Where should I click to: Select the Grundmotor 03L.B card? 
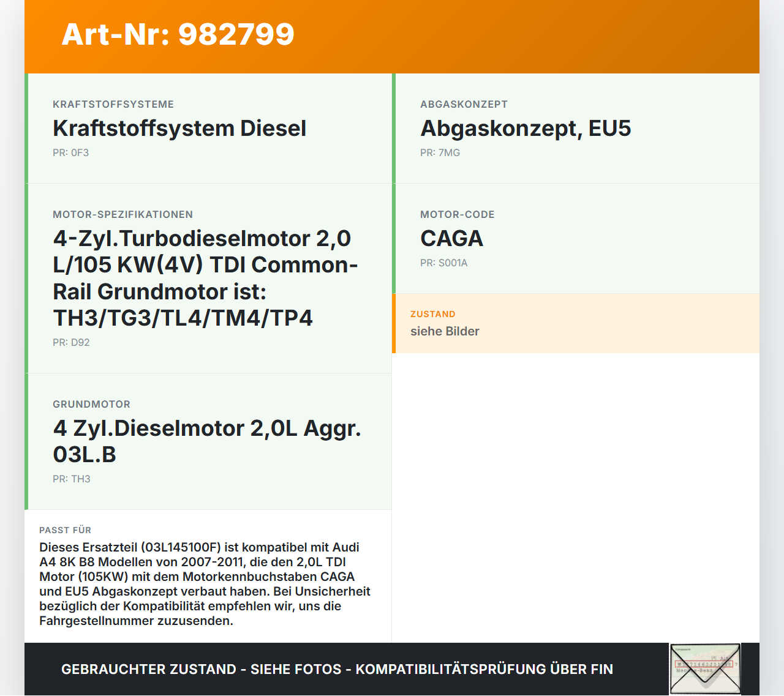(x=208, y=441)
